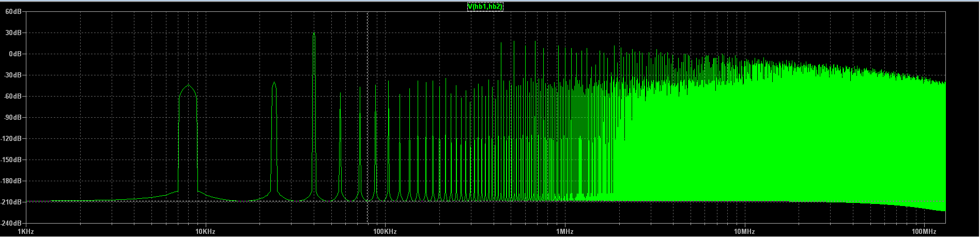Click the tallest spectral peak reaching 30dB

[x=314, y=36]
